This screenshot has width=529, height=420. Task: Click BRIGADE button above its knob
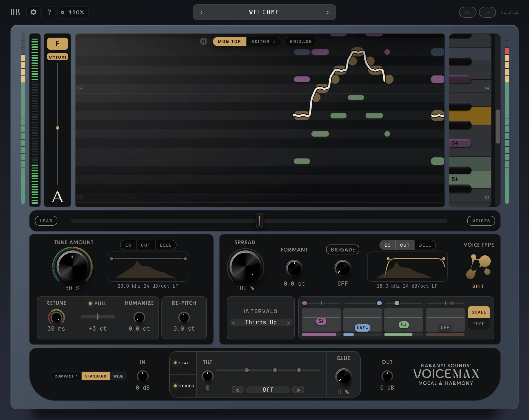point(343,250)
